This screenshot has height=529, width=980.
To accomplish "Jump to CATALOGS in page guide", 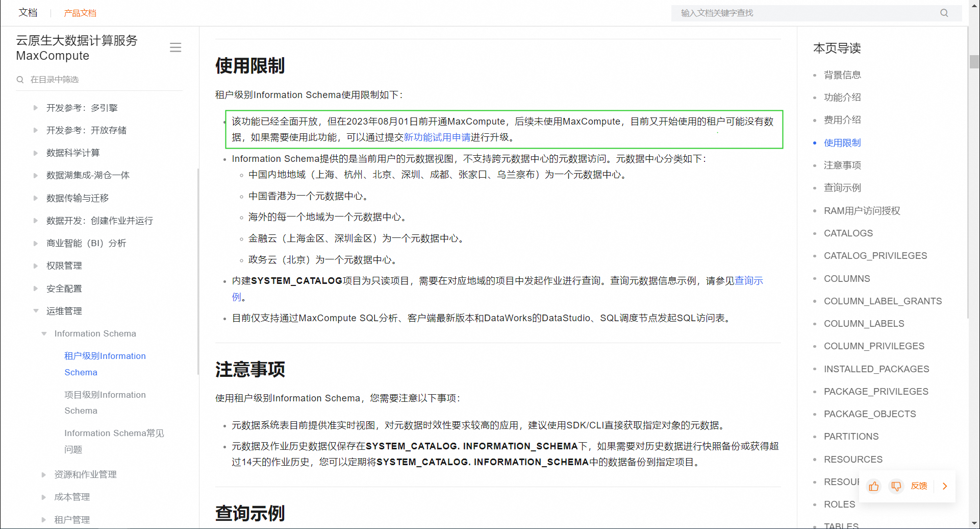I will tap(848, 233).
